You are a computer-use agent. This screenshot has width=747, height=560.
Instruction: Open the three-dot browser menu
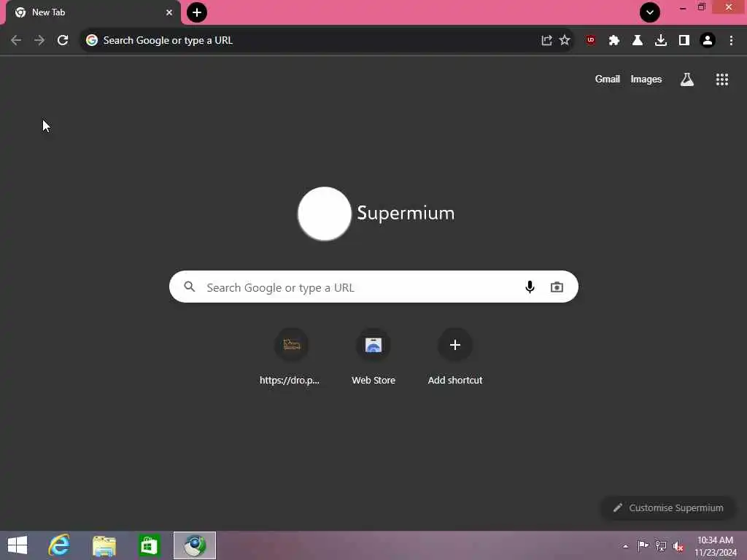coord(731,40)
